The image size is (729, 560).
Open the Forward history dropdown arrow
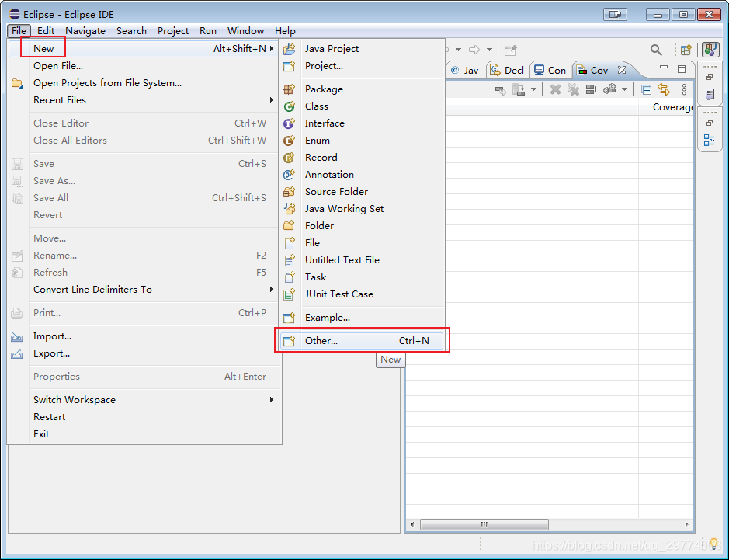point(489,49)
